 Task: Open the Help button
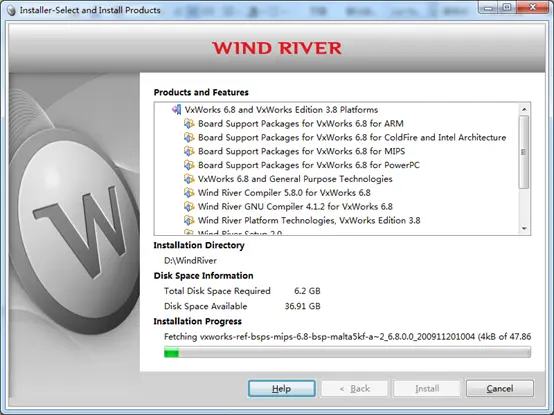click(282, 389)
